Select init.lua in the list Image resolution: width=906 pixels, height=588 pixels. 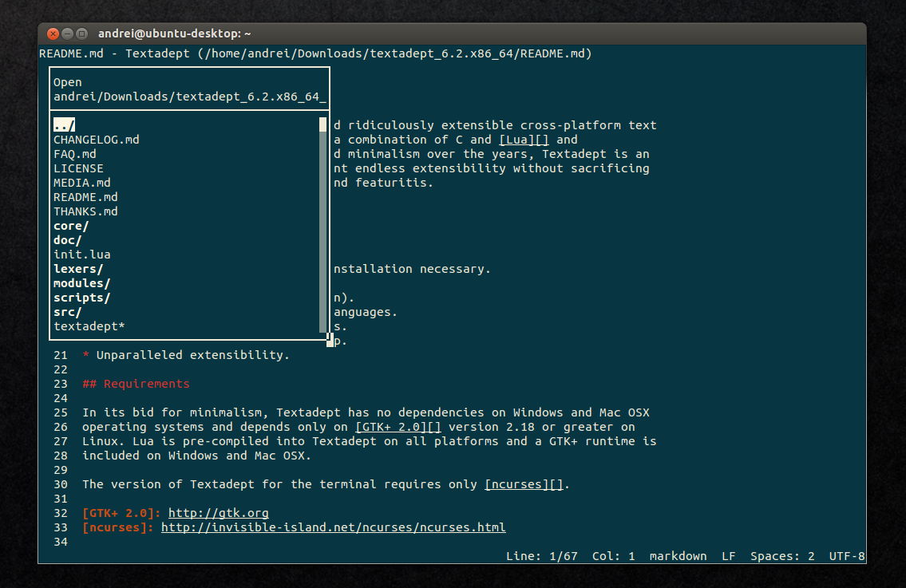(x=82, y=255)
